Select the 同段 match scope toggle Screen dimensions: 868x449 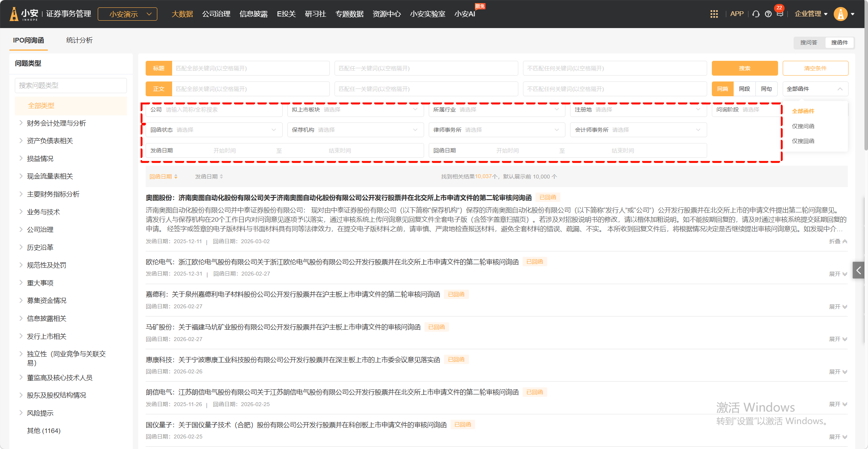744,89
